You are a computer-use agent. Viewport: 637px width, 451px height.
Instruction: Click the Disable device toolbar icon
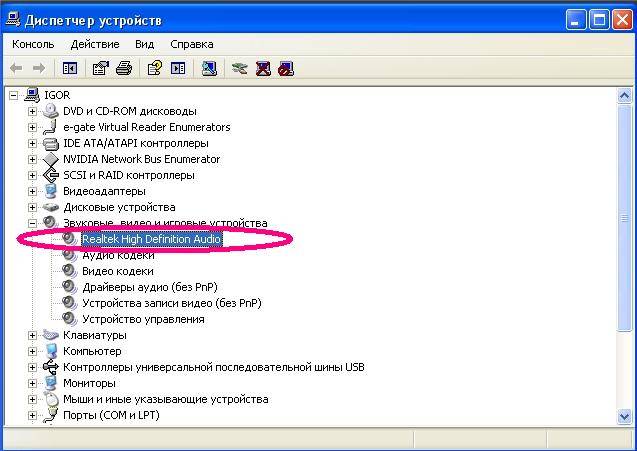pos(286,68)
